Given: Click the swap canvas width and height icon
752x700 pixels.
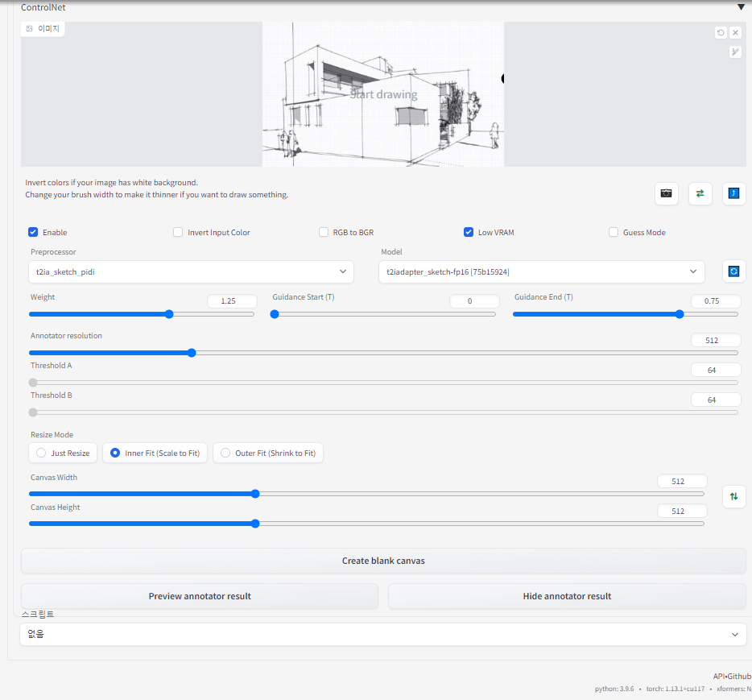Looking at the screenshot, I should 733,497.
